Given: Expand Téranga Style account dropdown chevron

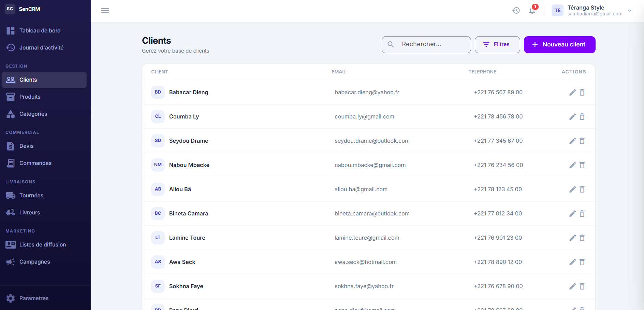Looking at the screenshot, I should 630,11.
